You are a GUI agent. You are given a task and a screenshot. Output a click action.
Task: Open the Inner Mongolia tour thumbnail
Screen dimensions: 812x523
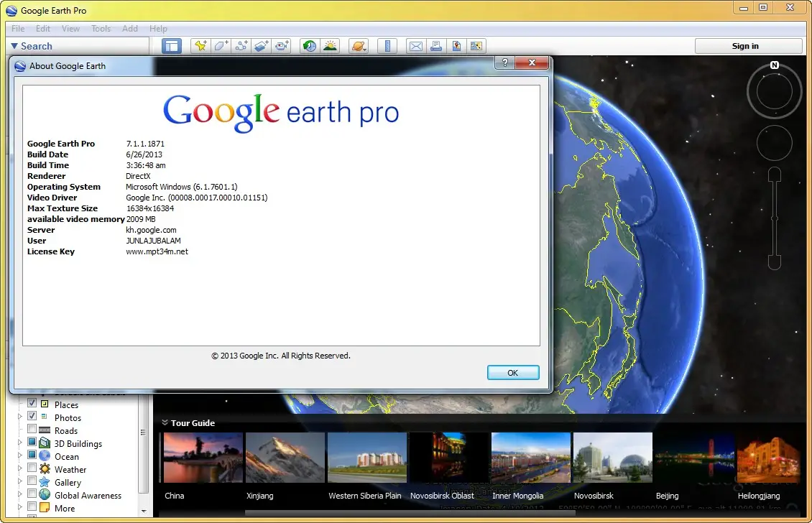tap(531, 458)
